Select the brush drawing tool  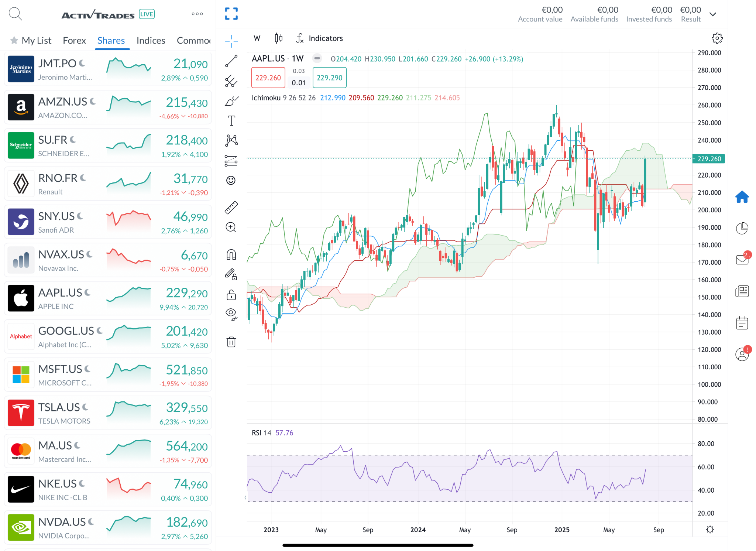[x=231, y=101]
